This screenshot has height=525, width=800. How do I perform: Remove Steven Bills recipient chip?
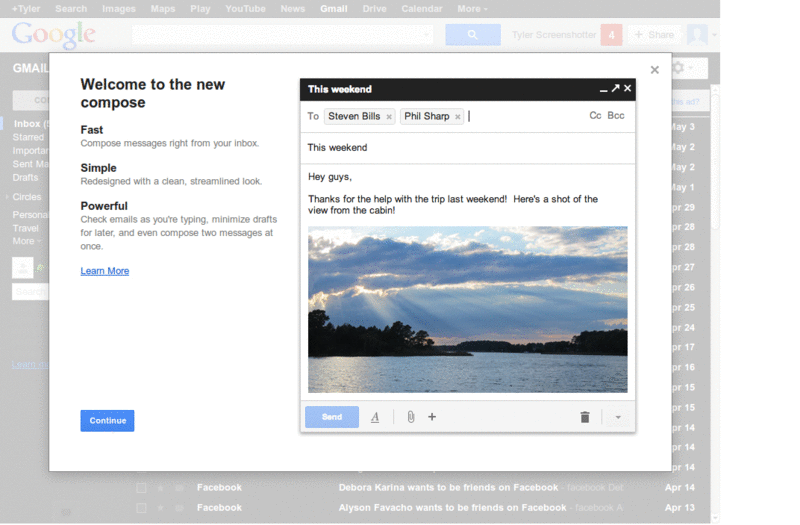[x=389, y=117]
